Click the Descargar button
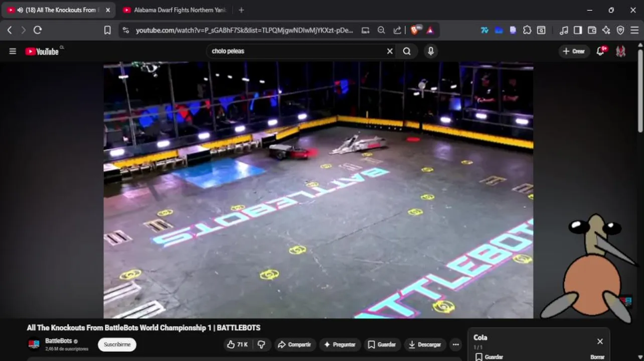Viewport: 644px width, 361px height. (x=425, y=344)
